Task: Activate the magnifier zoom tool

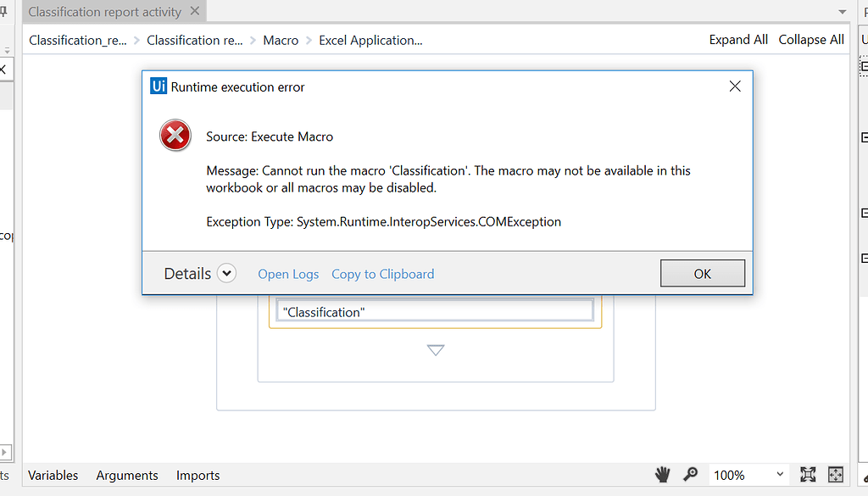Action: pyautogui.click(x=691, y=475)
